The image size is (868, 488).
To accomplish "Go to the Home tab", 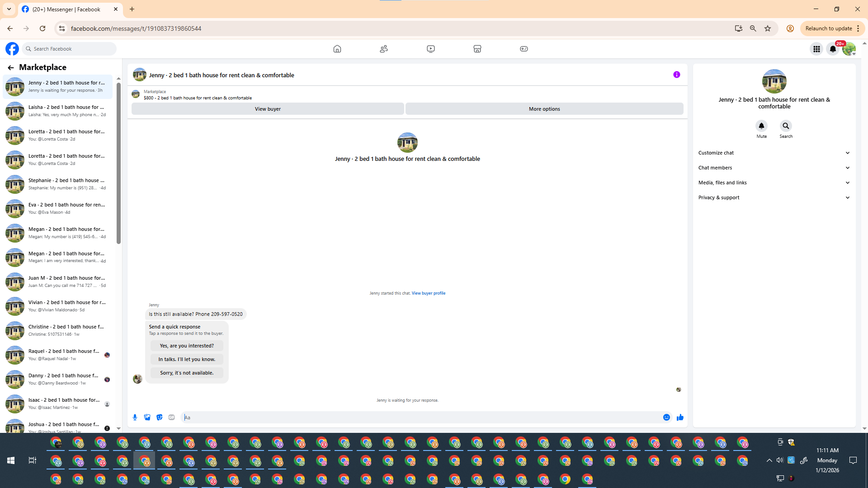I will click(x=337, y=49).
